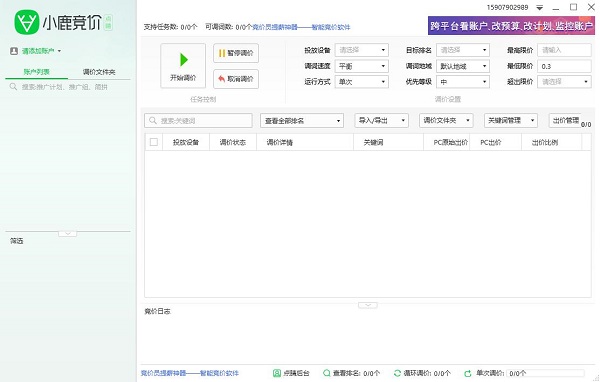Screen dimensions: 600x382
Task: Open the 优先等级 dropdown showing 中
Action: (x=463, y=82)
